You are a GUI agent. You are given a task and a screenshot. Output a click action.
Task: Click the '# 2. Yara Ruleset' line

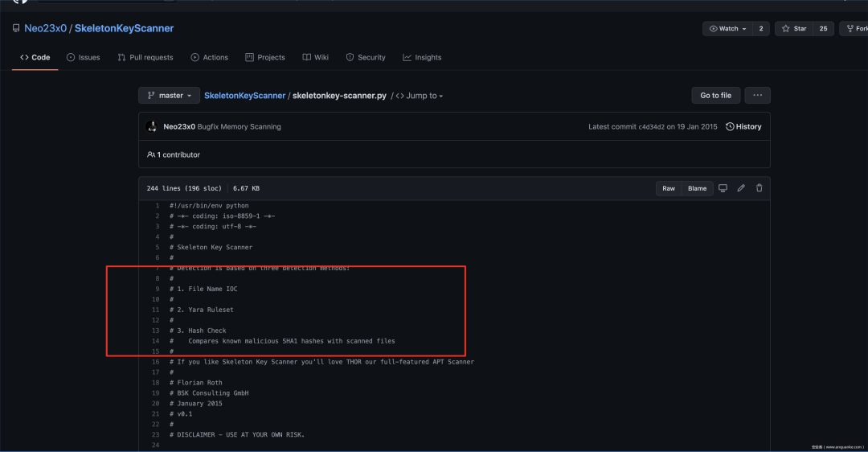[x=202, y=310]
